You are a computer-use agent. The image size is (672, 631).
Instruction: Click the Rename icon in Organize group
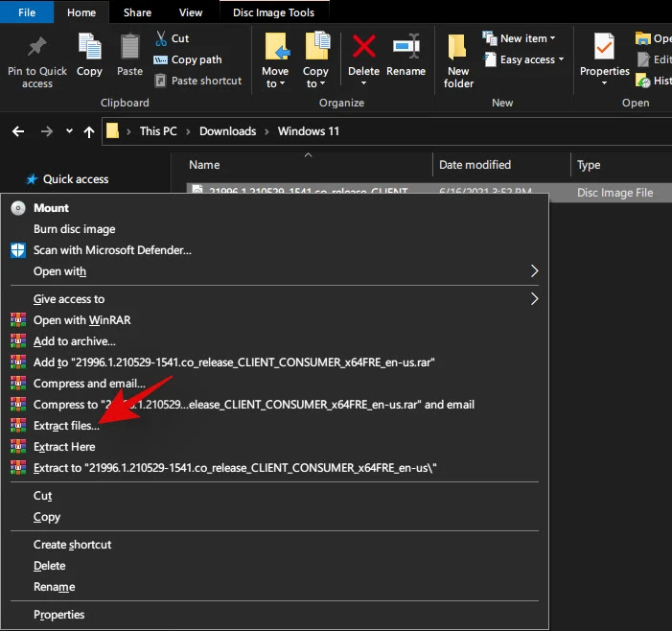(406, 45)
